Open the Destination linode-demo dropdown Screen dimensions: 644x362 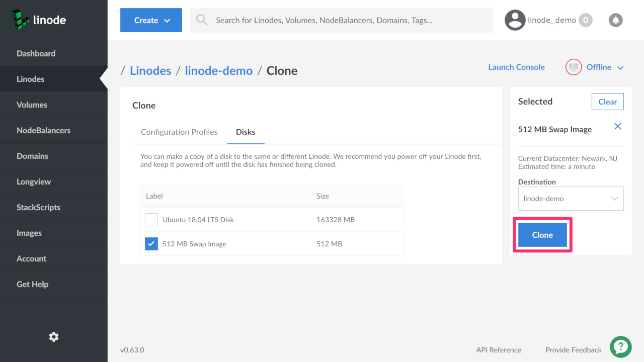pos(571,199)
